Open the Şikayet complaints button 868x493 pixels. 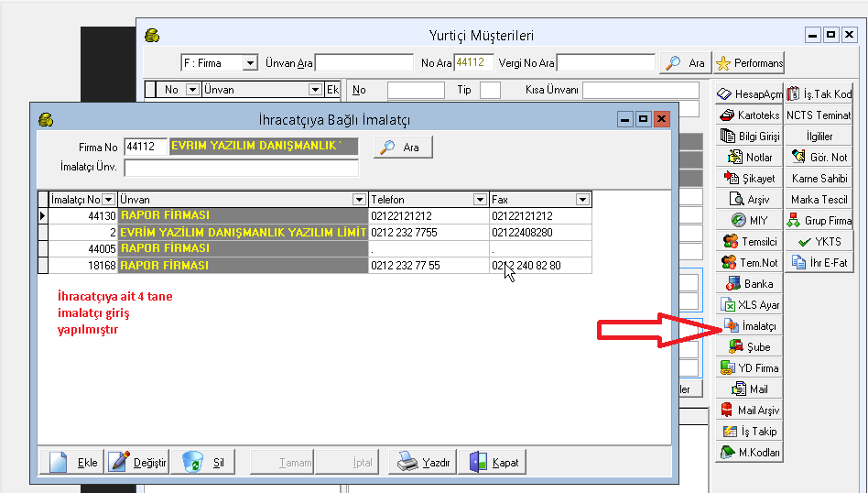(x=749, y=179)
